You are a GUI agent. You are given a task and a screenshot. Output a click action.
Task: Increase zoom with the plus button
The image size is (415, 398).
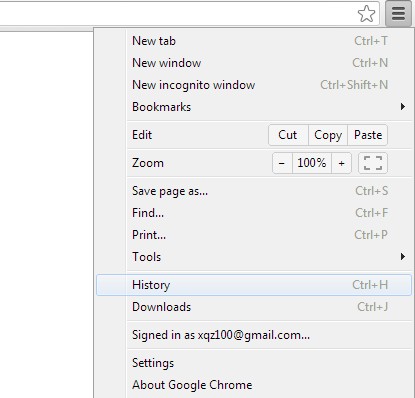point(341,163)
